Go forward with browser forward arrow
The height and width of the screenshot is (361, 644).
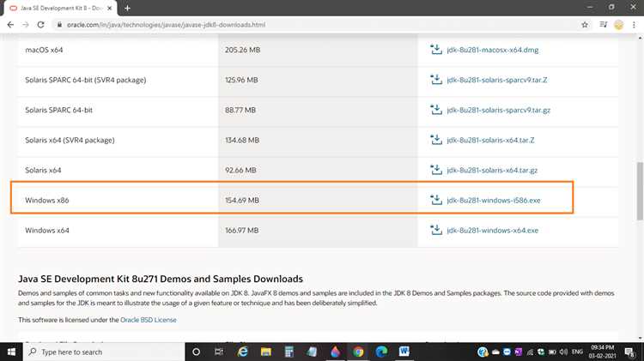[x=26, y=25]
